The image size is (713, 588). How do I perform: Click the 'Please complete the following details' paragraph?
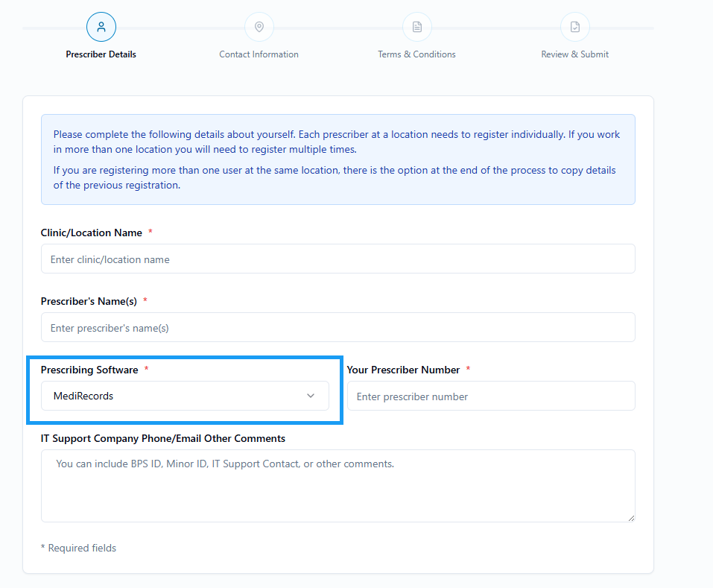pos(337,142)
